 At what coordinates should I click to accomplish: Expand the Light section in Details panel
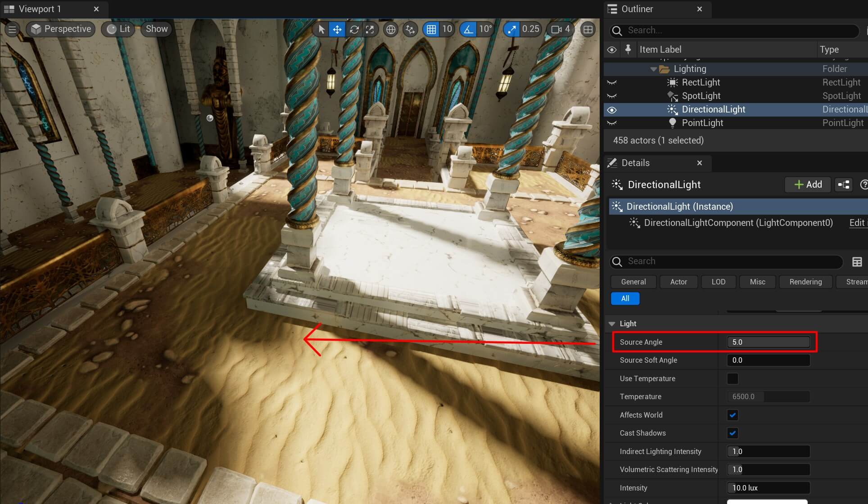tap(613, 324)
